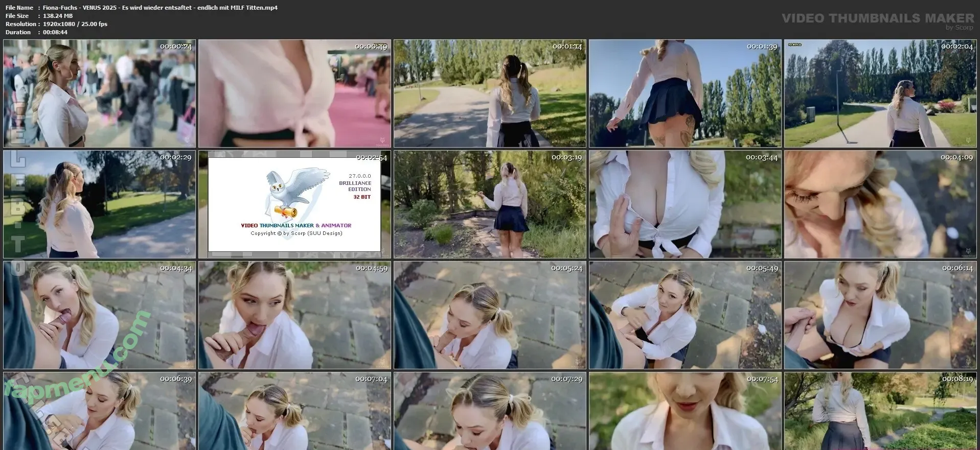Screen dimensions: 980x450
Task: Select the thumbnail timestamped 00:02:29
Action: click(99, 204)
